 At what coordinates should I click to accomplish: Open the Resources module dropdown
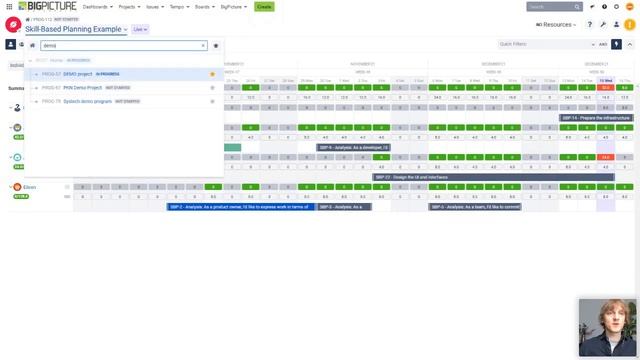(x=556, y=24)
